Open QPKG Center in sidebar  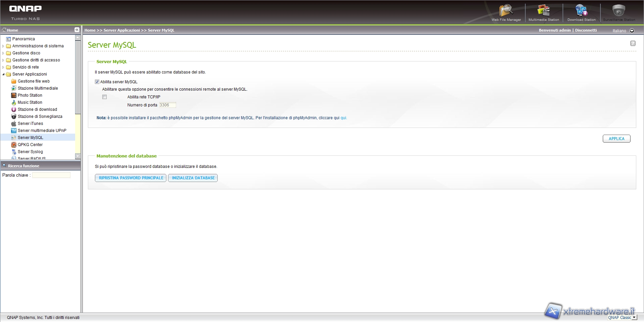[30, 145]
